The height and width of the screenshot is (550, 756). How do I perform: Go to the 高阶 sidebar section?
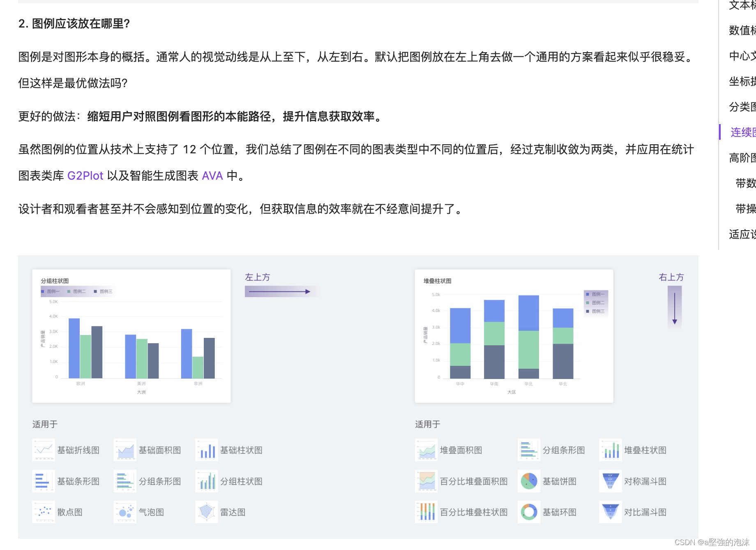point(742,158)
